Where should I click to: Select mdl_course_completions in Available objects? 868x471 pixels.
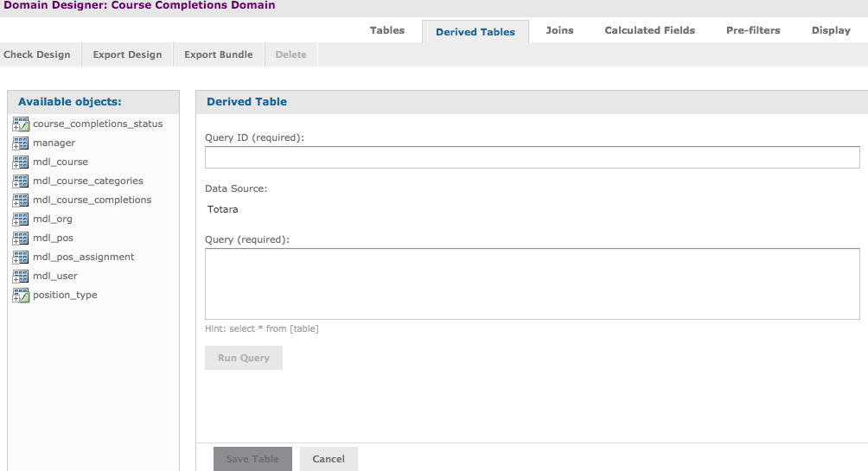pyautogui.click(x=92, y=200)
